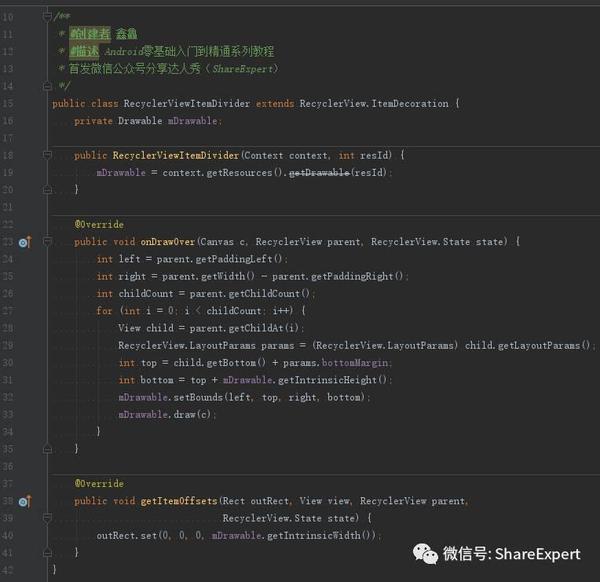Click getChildCount in the childCount line
Image resolution: width=600 pixels, height=582 pixels.
coord(264,293)
